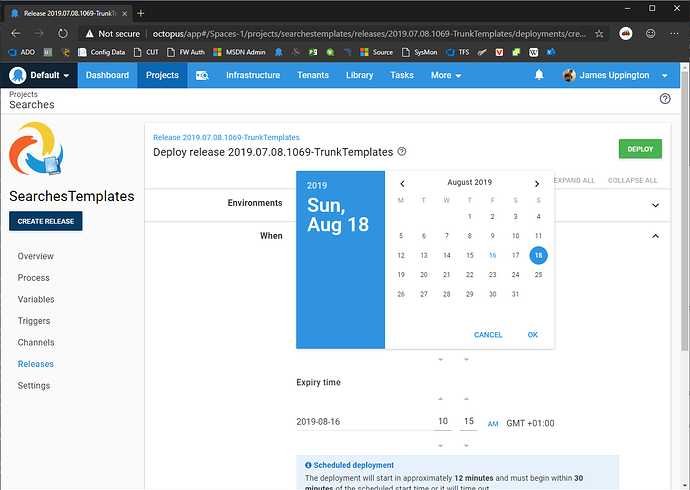This screenshot has width=690, height=490.
Task: Open the Library tab
Action: tap(360, 75)
